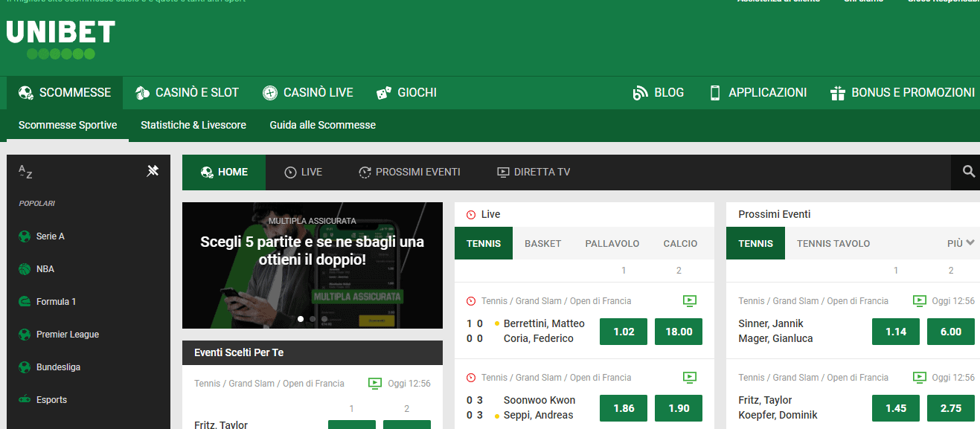Select Scommesse Sportive sub-tab
Screen dimensions: 980x429
[x=68, y=125]
